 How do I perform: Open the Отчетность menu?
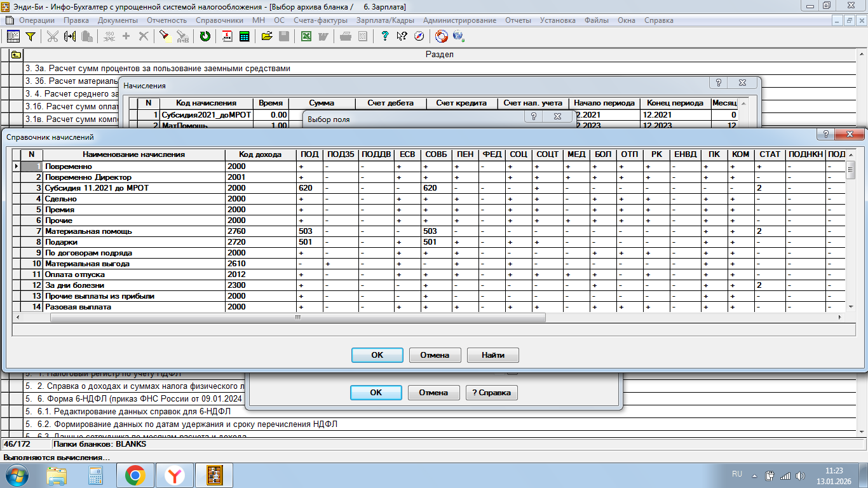pos(166,20)
